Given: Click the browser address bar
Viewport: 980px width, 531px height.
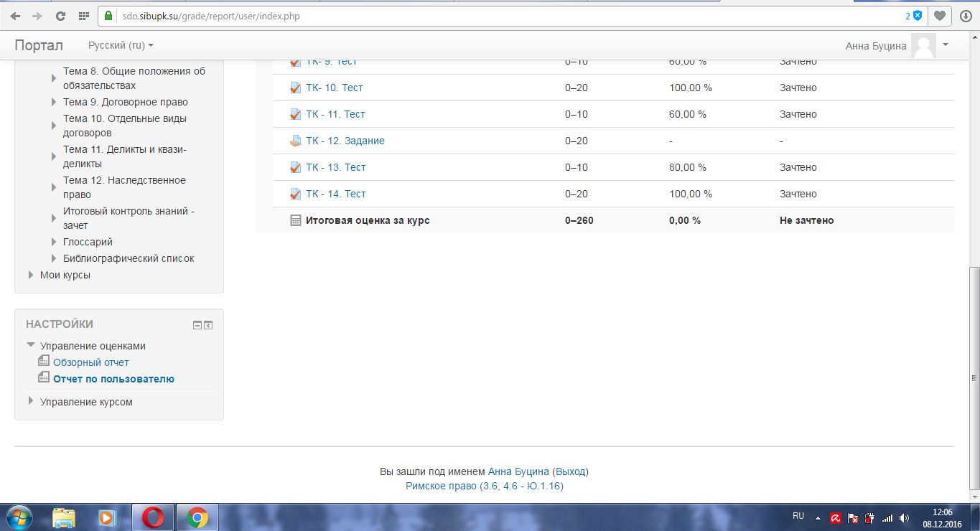Looking at the screenshot, I should 503,16.
